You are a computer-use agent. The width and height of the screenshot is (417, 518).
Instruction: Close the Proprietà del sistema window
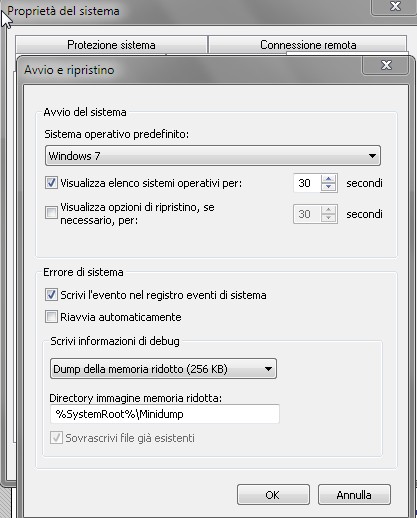[395, 6]
